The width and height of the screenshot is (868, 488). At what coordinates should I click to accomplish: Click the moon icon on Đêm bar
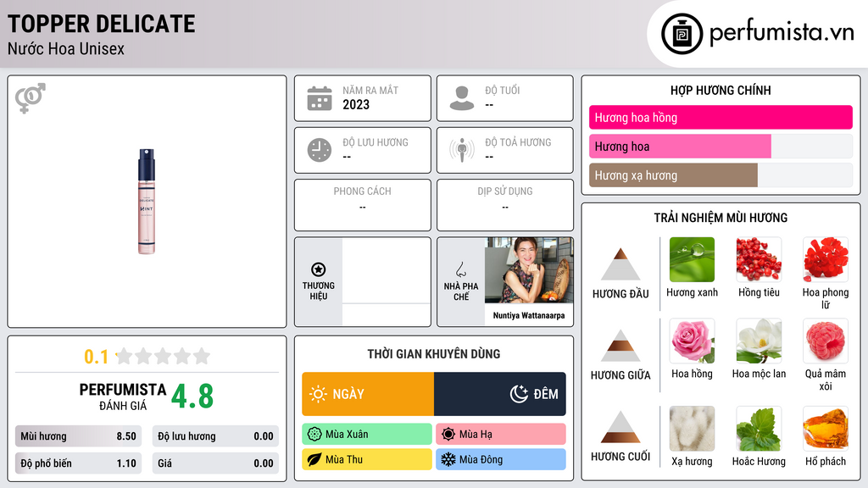coord(519,394)
